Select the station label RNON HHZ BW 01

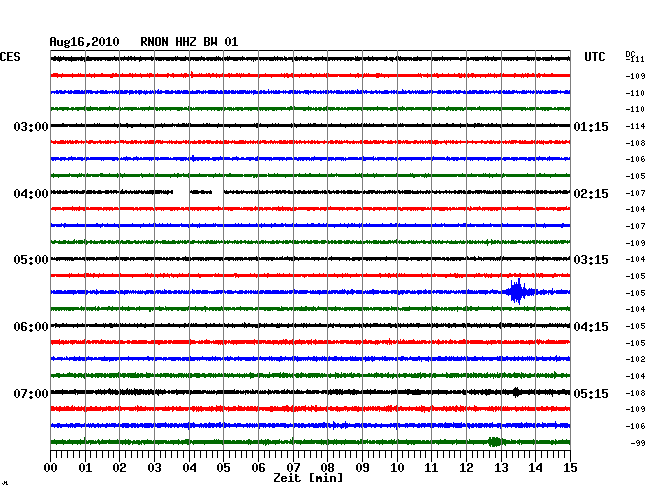click(189, 42)
